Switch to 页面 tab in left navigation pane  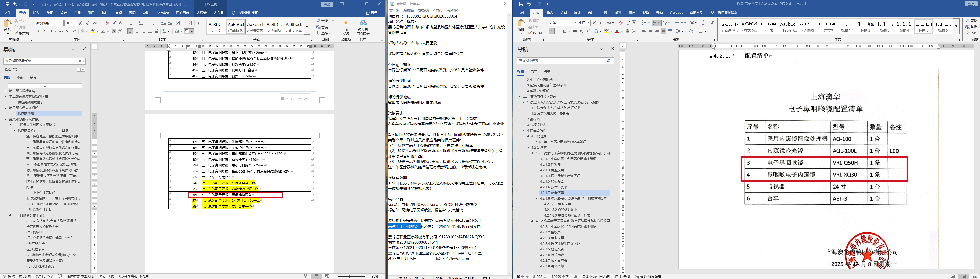[x=20, y=78]
